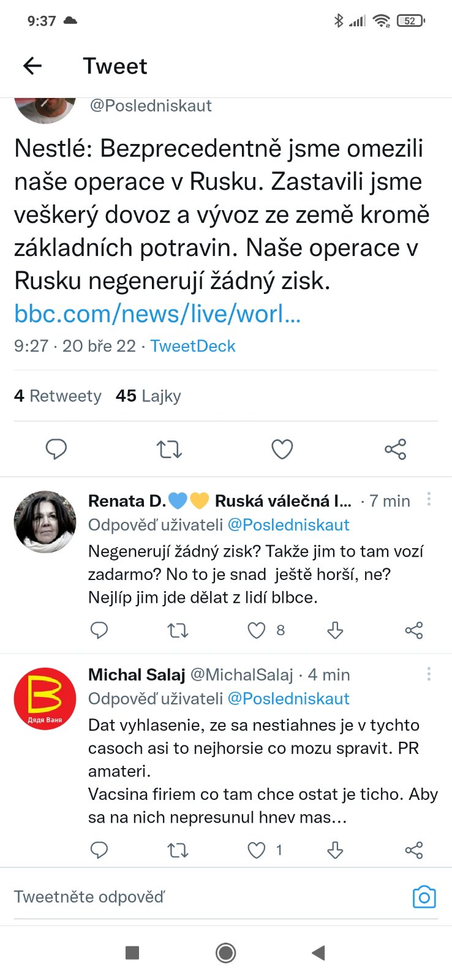Viewport: 452px width, 980px height.
Task: Open the TweetDeck source link
Action: pyautogui.click(x=193, y=346)
